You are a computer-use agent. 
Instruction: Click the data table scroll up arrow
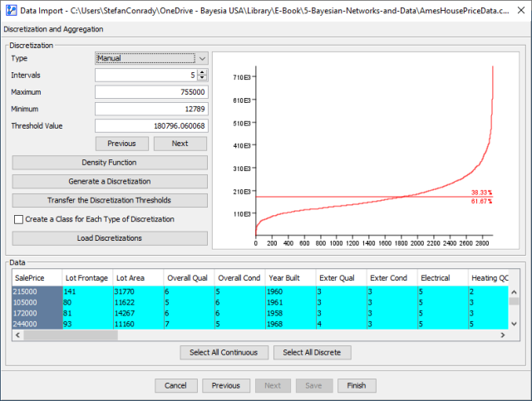point(514,292)
